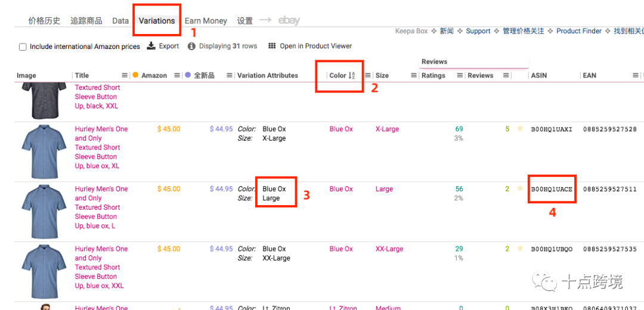Click the Lt. Zitron color value
Screen dimensions: 644x310
343,308
